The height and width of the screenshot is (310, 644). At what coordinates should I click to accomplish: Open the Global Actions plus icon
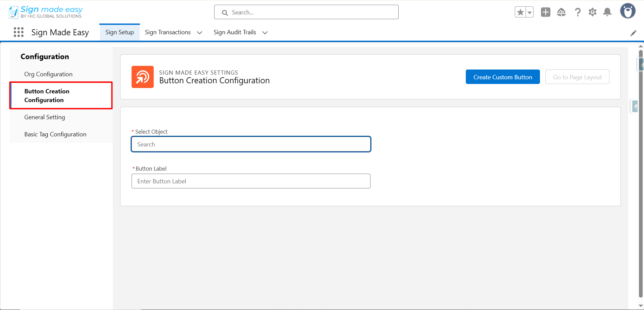coord(545,12)
